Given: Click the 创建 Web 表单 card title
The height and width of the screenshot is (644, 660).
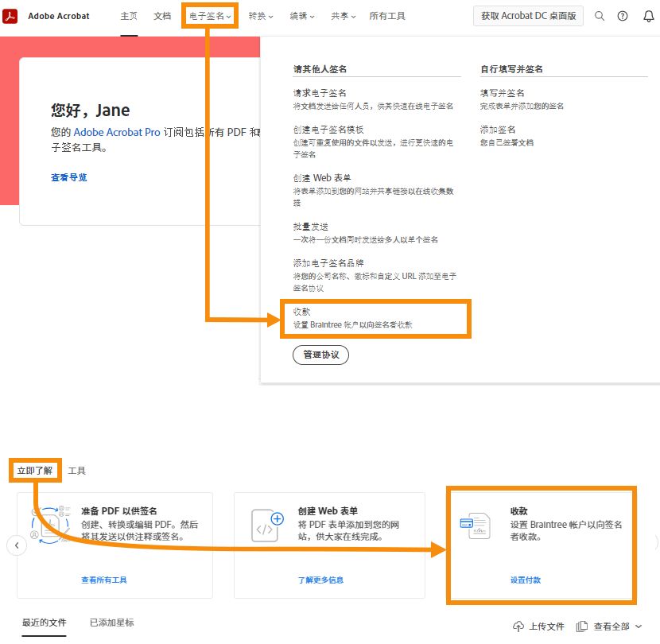Looking at the screenshot, I should [328, 511].
